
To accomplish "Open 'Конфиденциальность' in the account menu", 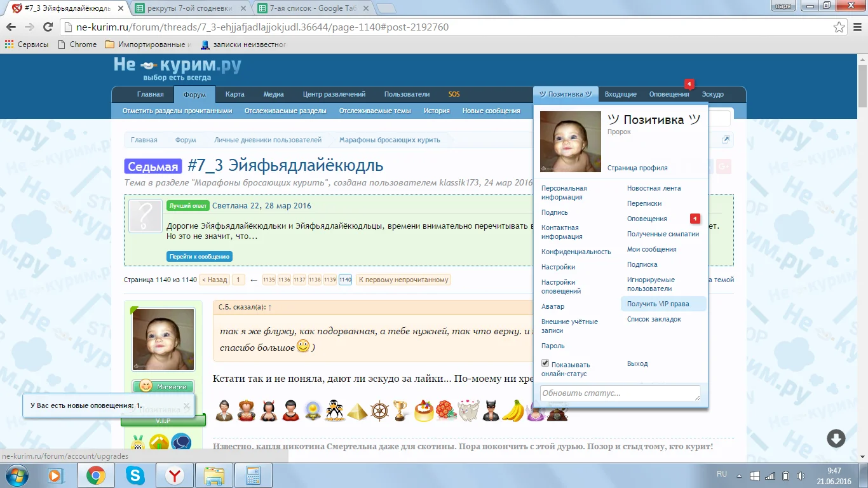I will tap(576, 252).
